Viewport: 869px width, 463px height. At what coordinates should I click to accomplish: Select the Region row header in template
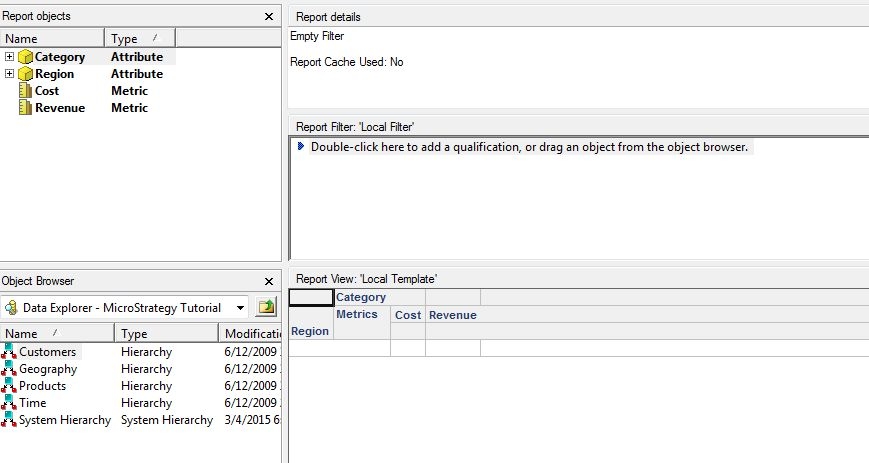[x=310, y=331]
